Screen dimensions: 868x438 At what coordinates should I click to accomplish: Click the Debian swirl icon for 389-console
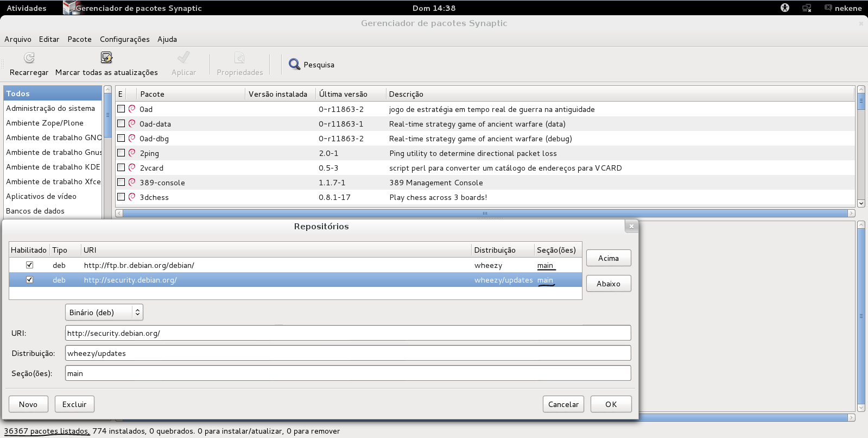coord(132,182)
